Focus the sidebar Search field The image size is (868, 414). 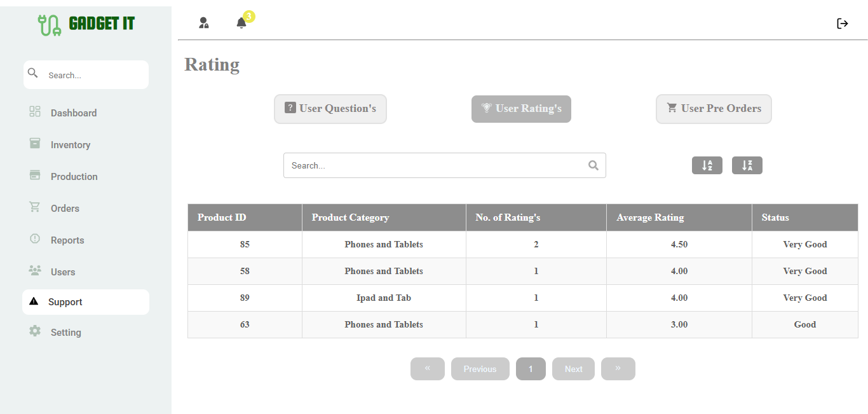(x=94, y=75)
